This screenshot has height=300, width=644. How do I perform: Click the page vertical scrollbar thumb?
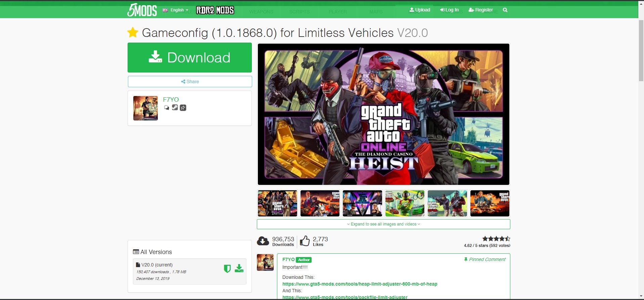pos(641,50)
